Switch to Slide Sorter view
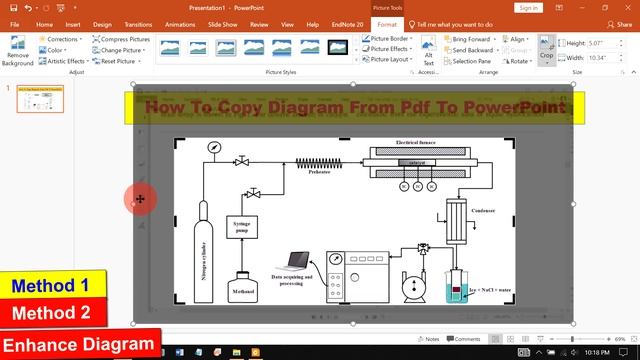Viewport: 640px width, 360px height. click(x=510, y=339)
